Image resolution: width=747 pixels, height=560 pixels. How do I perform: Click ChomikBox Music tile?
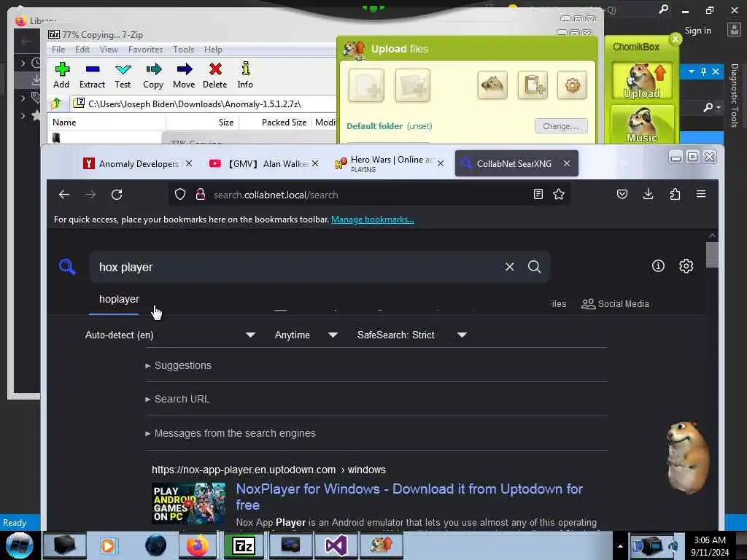click(x=642, y=125)
